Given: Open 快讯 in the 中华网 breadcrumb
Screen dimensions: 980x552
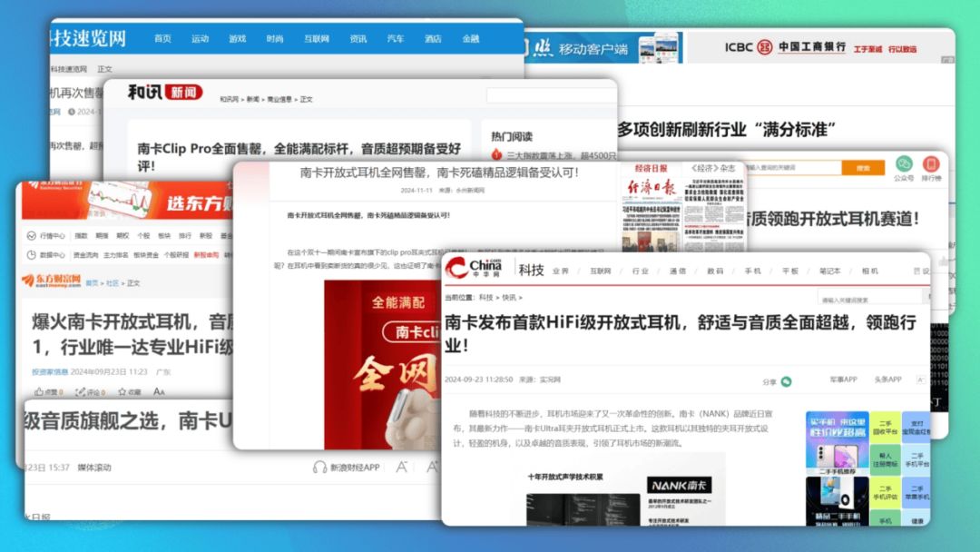Looking at the screenshot, I should [x=509, y=298].
